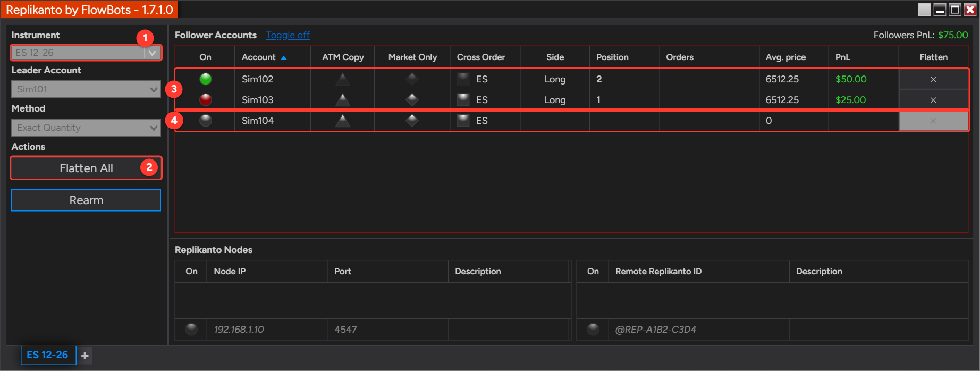Maximize the Replikanto window

955,10
